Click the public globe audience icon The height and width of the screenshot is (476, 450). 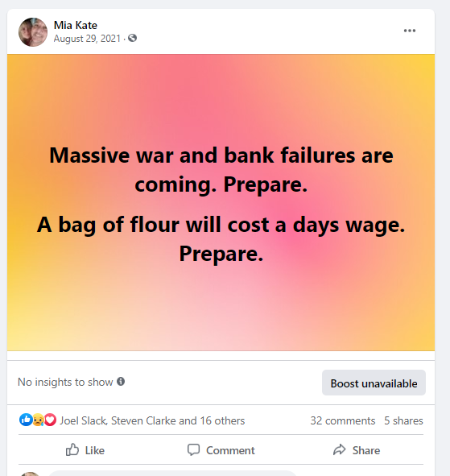(132, 38)
